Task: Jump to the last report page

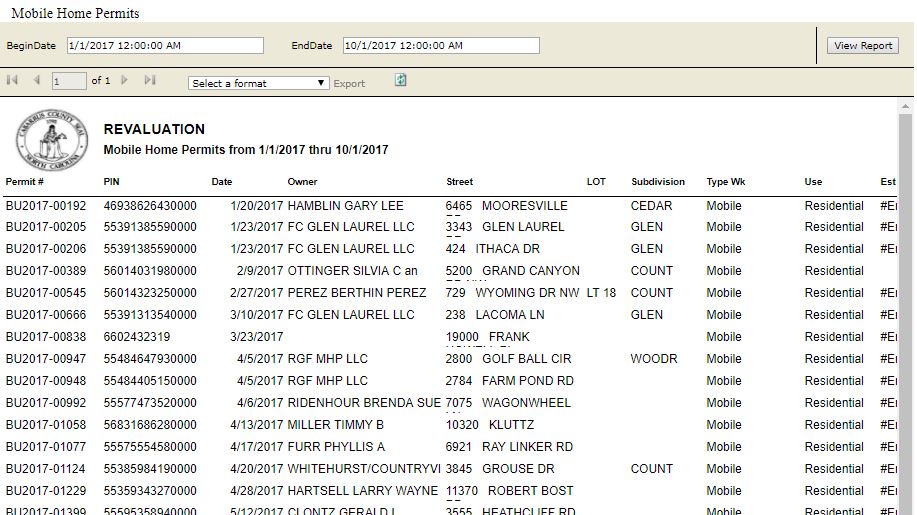Action: coord(150,81)
